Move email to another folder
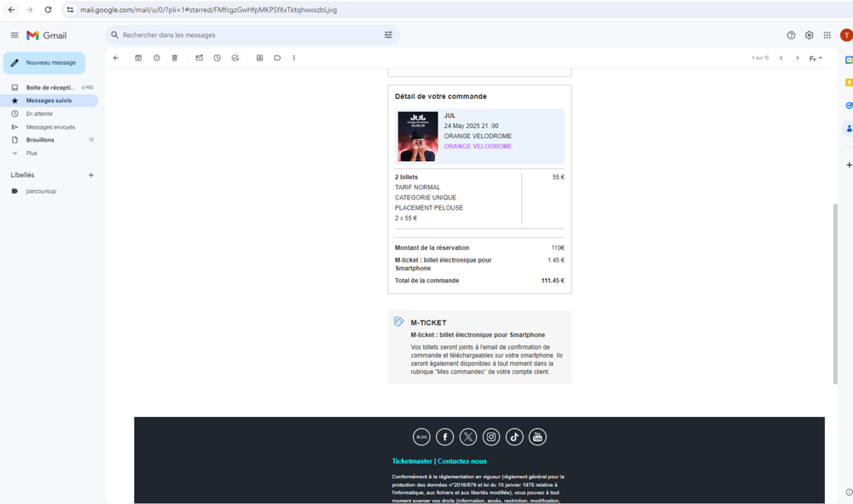 point(259,58)
